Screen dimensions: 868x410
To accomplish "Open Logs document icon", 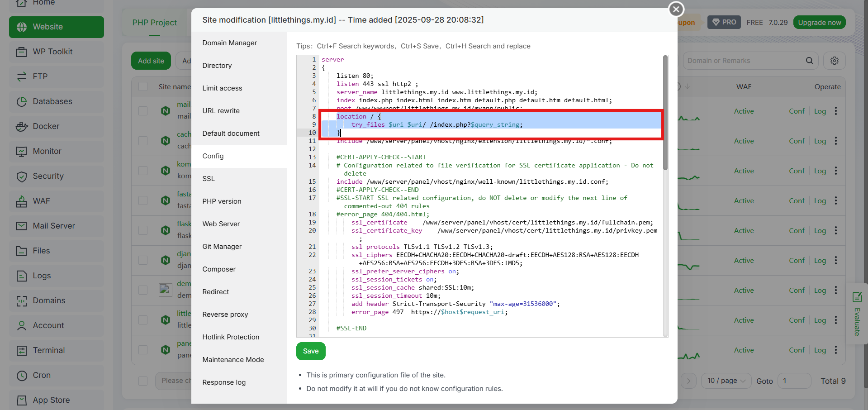I will 22,276.
